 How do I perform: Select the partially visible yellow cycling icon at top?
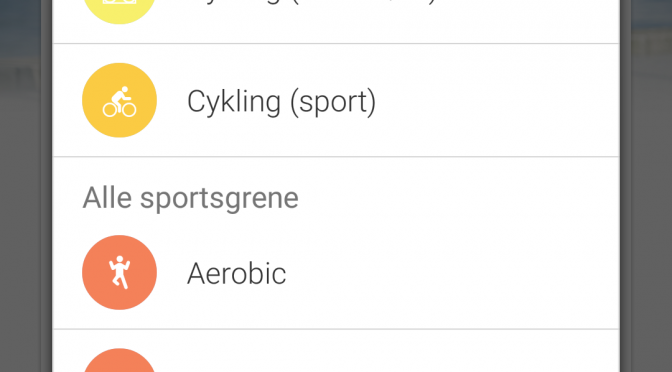tap(119, 12)
